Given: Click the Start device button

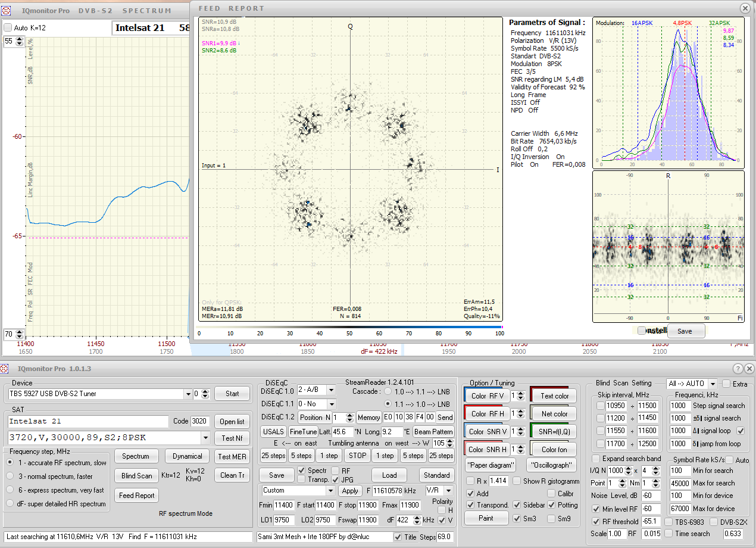Looking at the screenshot, I should pos(232,394).
